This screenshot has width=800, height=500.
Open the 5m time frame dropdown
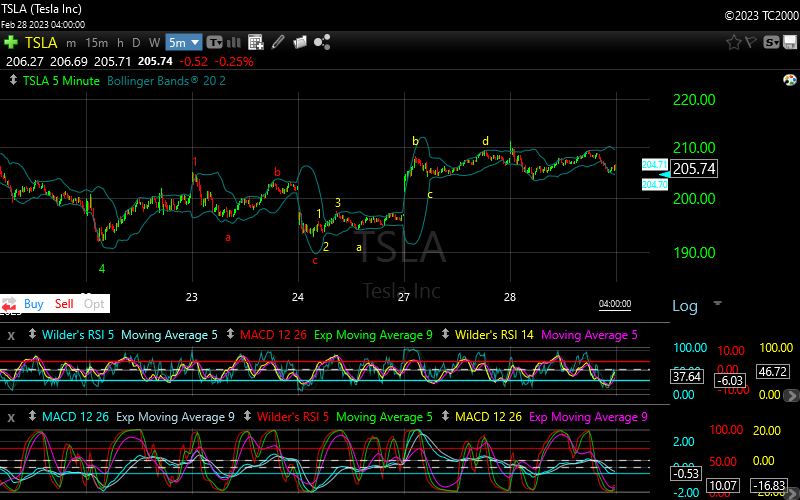[184, 42]
